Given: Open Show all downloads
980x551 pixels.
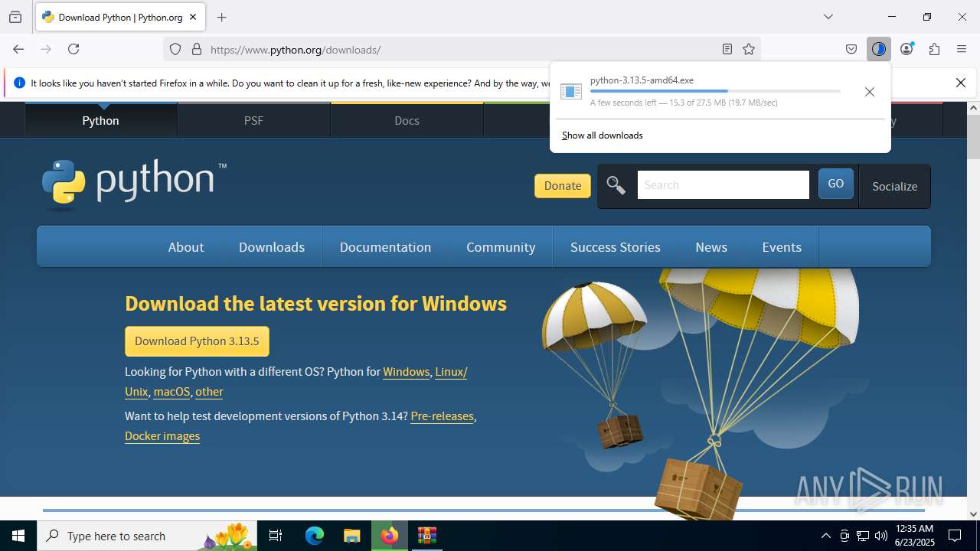Looking at the screenshot, I should point(603,135).
